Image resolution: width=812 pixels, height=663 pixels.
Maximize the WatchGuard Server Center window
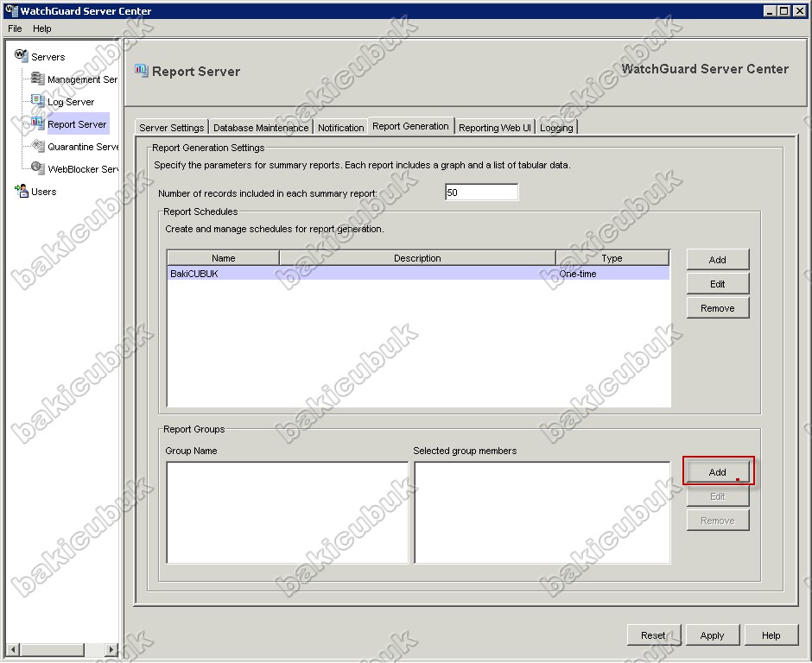click(784, 10)
